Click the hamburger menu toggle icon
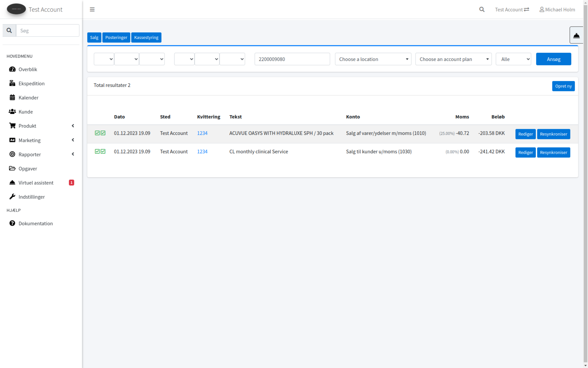Image resolution: width=588 pixels, height=368 pixels. [x=92, y=9]
